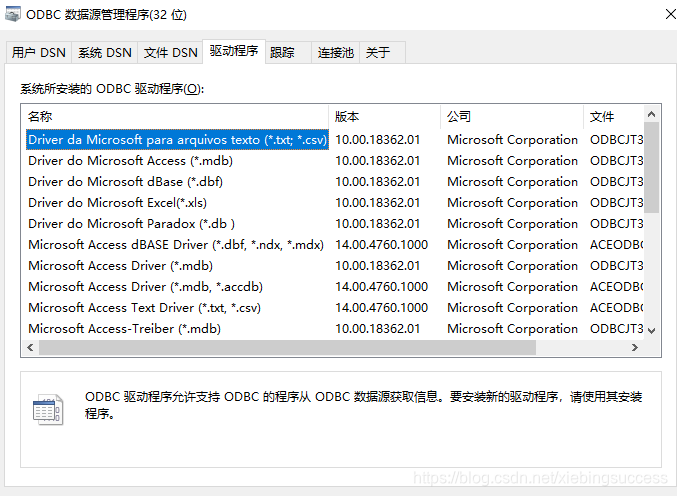Click the list scroll down arrow

tap(652, 331)
